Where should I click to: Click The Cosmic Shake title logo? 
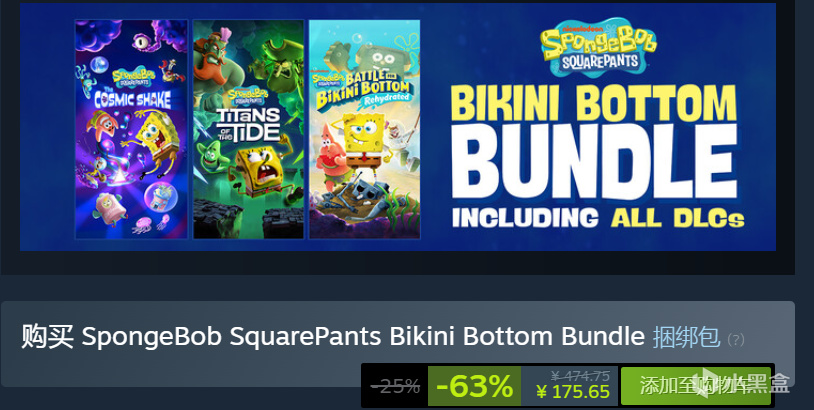click(131, 89)
